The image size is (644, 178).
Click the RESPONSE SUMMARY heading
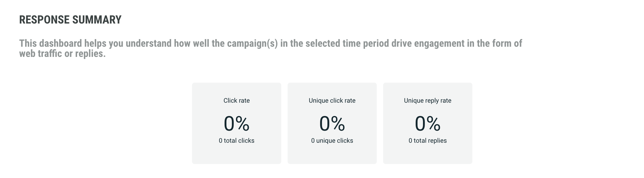click(x=70, y=20)
